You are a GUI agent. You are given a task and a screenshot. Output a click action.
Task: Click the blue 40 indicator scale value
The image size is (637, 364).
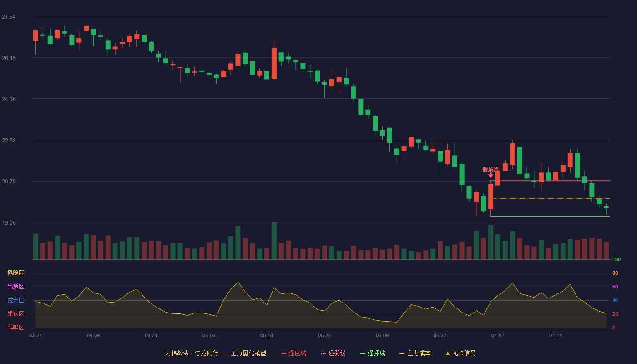[x=615, y=301]
